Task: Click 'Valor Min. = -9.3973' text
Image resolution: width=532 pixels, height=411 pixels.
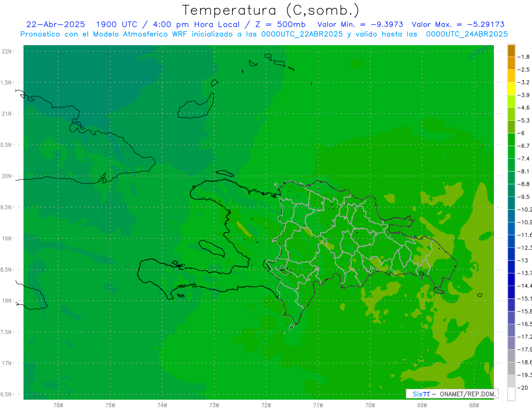Action: pos(360,24)
